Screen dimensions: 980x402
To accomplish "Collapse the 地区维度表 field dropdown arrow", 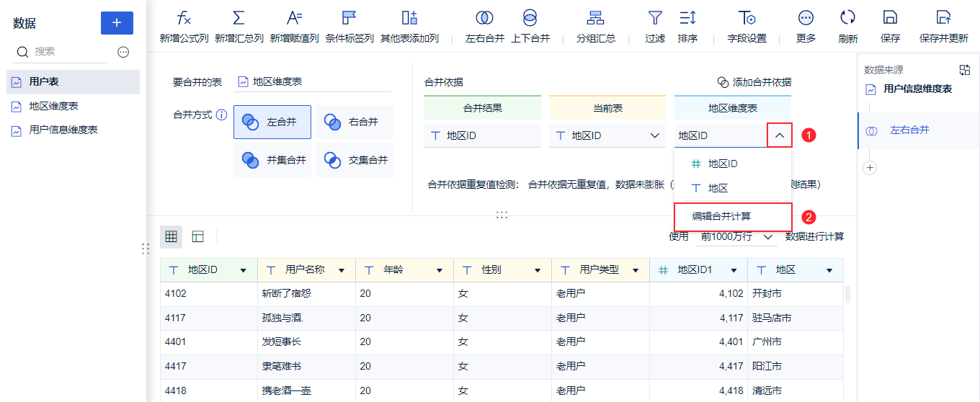I will 780,135.
